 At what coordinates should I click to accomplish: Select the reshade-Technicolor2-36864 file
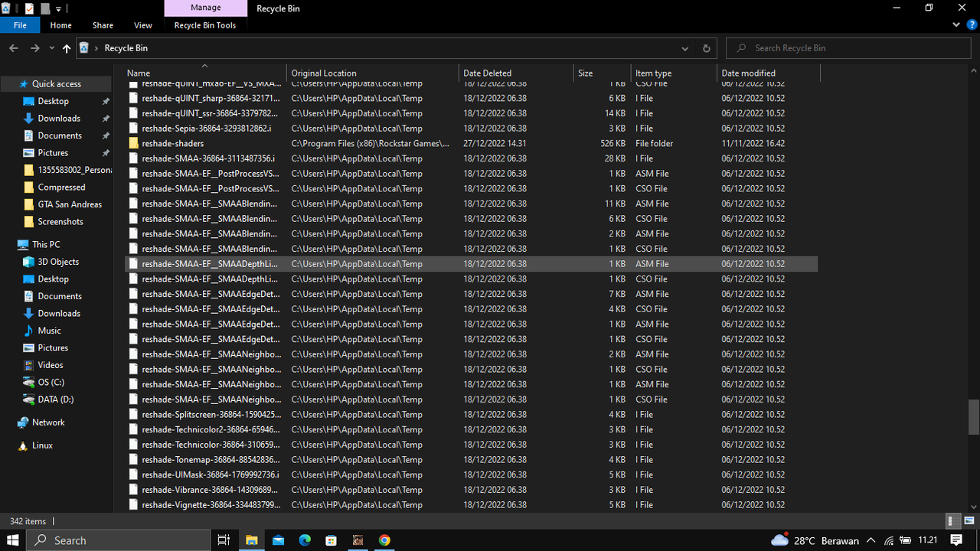[x=471, y=429]
